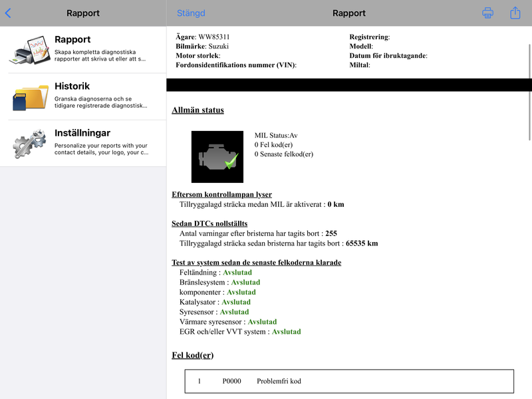
Task: Select Historik menu entry title
Action: (x=72, y=86)
